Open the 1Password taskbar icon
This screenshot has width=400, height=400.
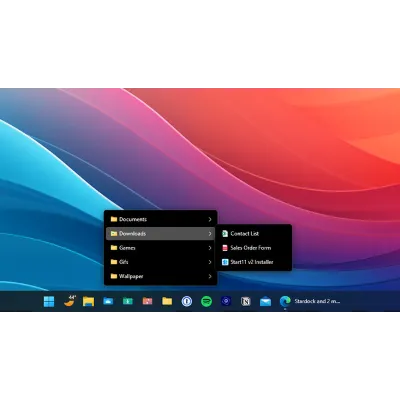coord(187,301)
